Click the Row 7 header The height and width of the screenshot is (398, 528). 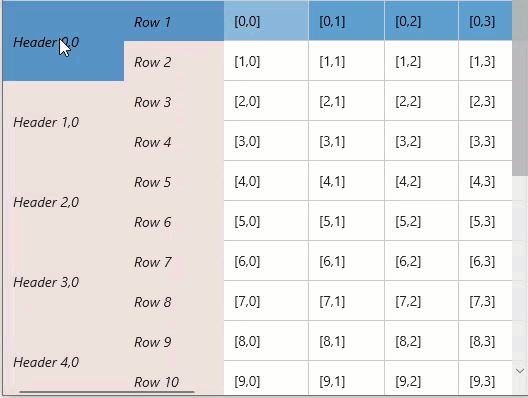click(174, 261)
